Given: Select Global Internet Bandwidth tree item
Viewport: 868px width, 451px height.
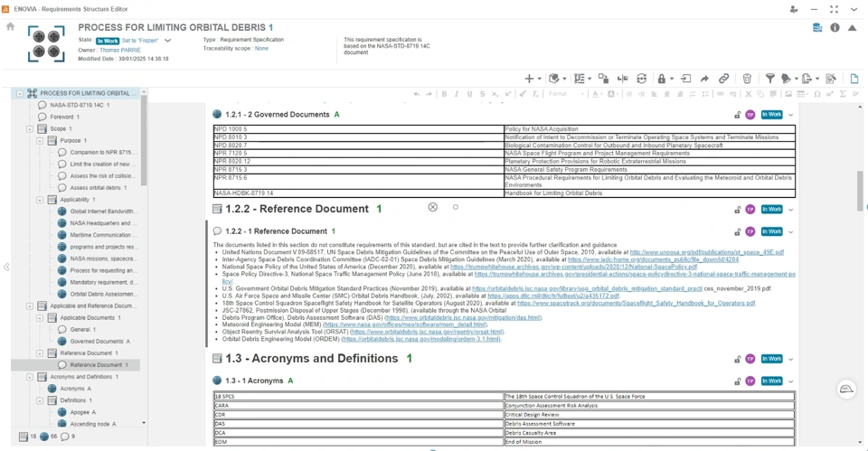Looking at the screenshot, I should [x=102, y=211].
